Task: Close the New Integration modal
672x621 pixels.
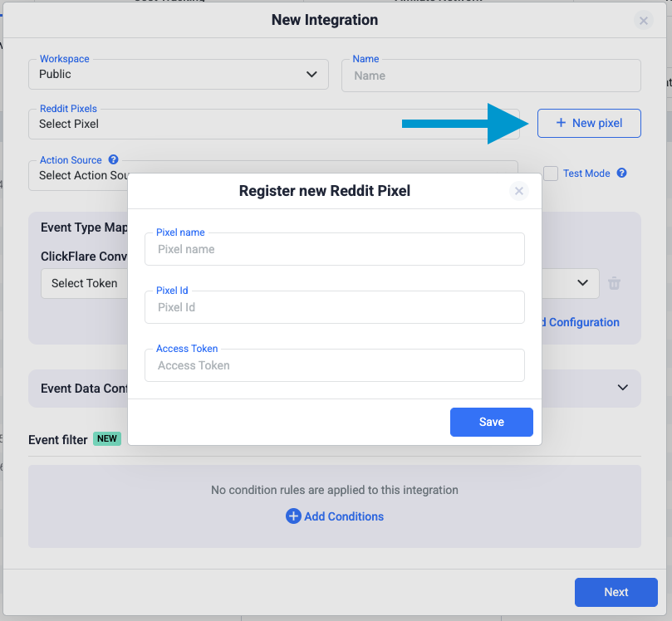Action: (644, 21)
